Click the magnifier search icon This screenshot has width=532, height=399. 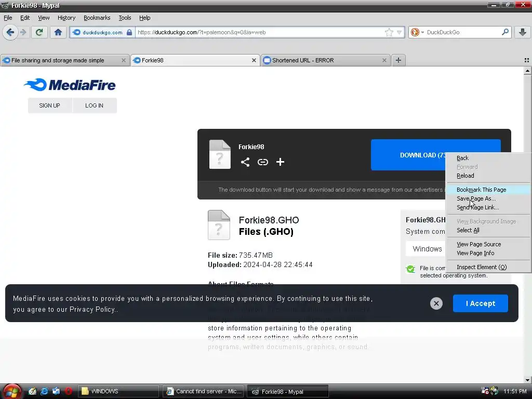[505, 32]
